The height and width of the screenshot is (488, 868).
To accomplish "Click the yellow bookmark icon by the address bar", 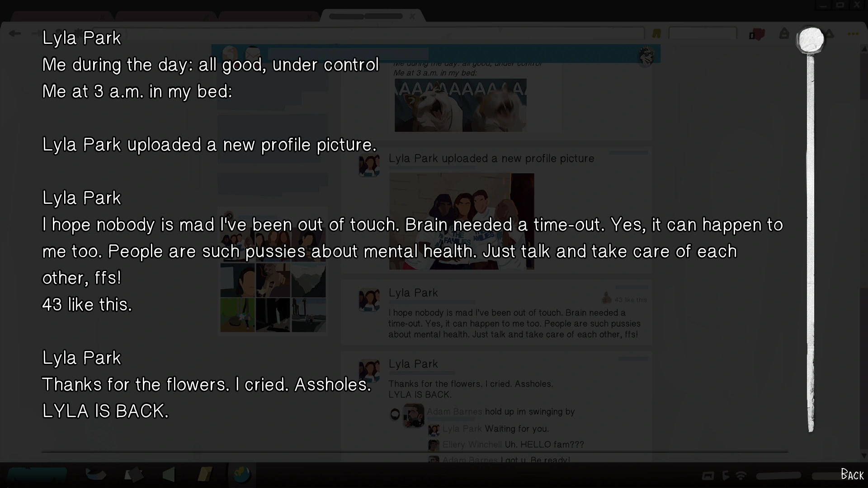I will pyautogui.click(x=656, y=33).
